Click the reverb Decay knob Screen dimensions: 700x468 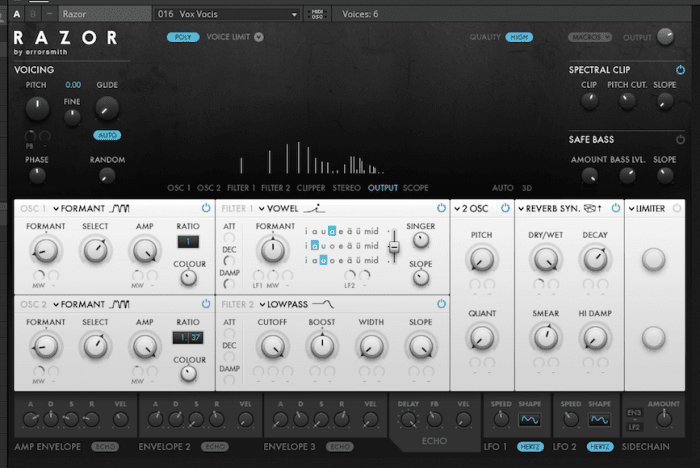pos(595,259)
